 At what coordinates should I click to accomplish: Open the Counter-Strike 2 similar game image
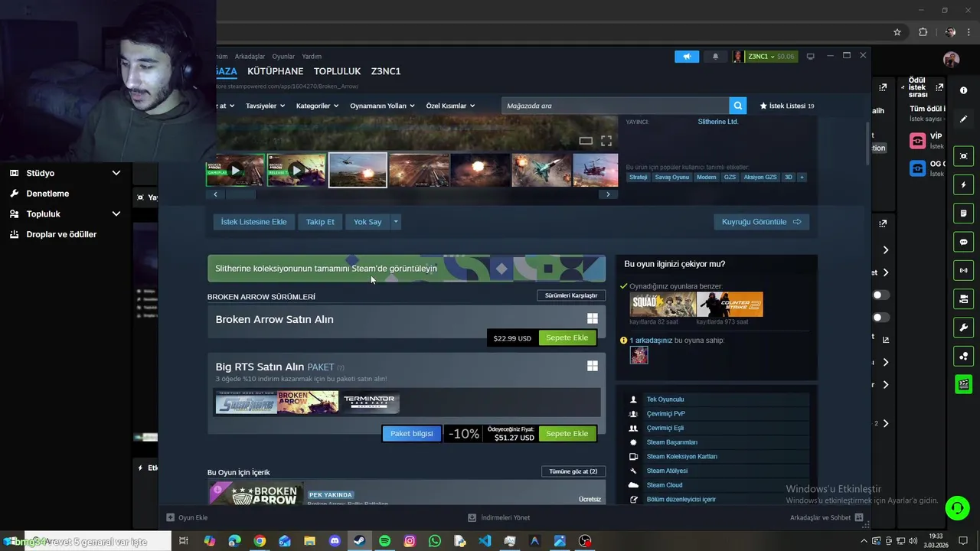[x=730, y=305]
